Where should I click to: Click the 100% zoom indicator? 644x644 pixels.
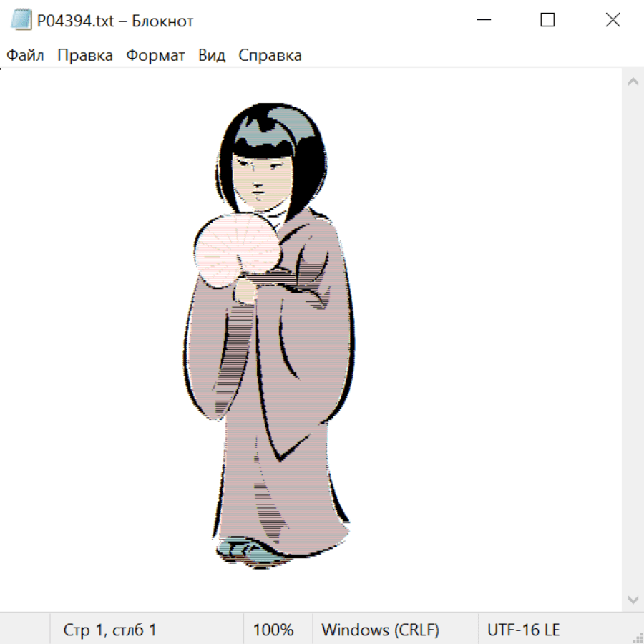tap(273, 630)
